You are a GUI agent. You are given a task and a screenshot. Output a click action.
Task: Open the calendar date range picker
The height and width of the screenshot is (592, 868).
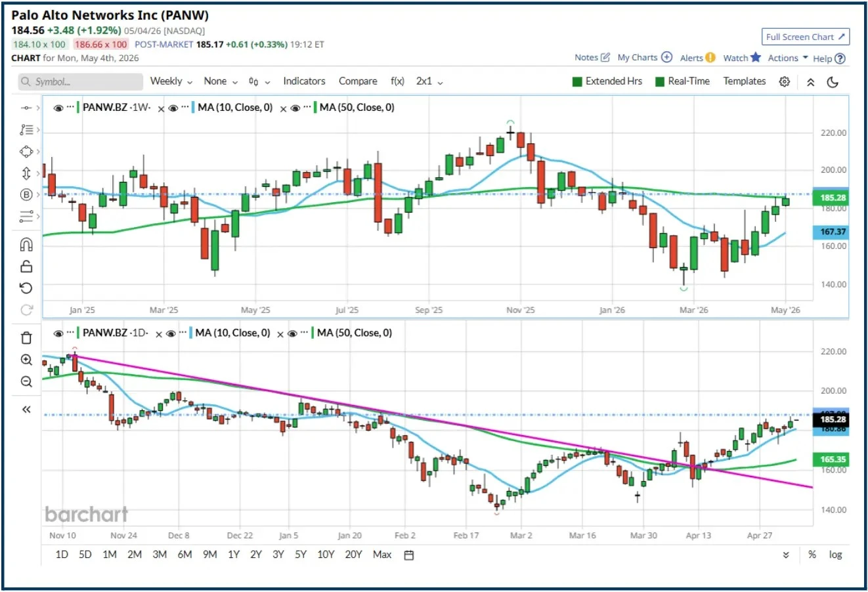(x=408, y=555)
